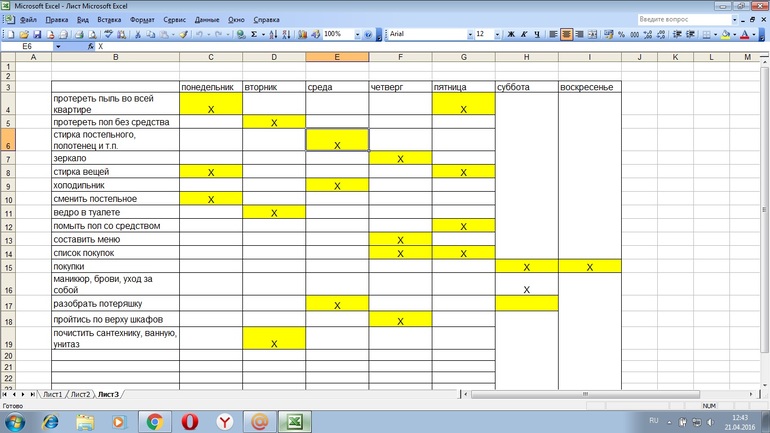The image size is (770, 433).
Task: Open the zoom 100% dropdown
Action: coord(356,34)
